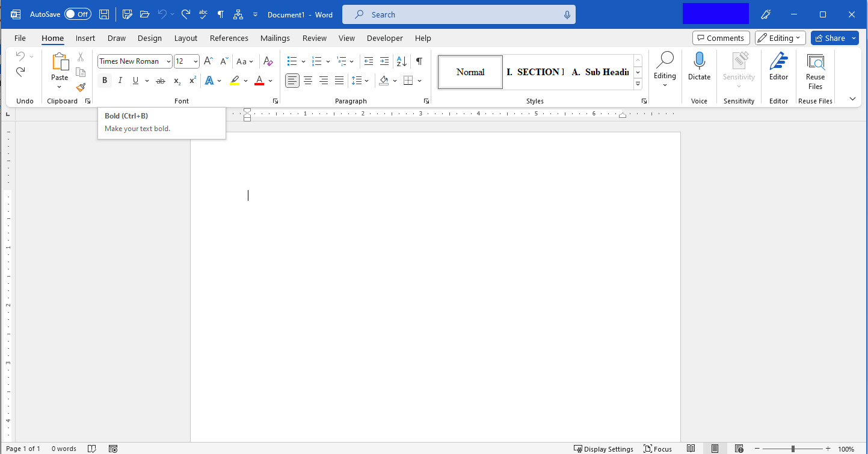Image resolution: width=868 pixels, height=454 pixels.
Task: Switch to the References tab
Action: pos(229,38)
